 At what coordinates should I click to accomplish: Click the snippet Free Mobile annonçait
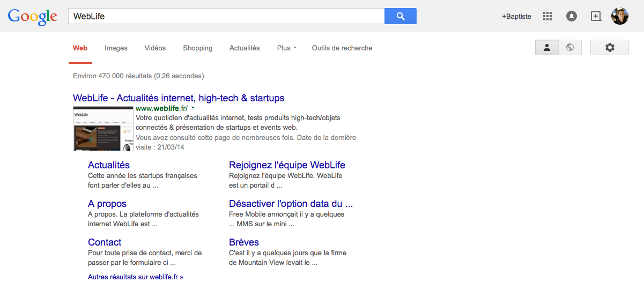286,219
